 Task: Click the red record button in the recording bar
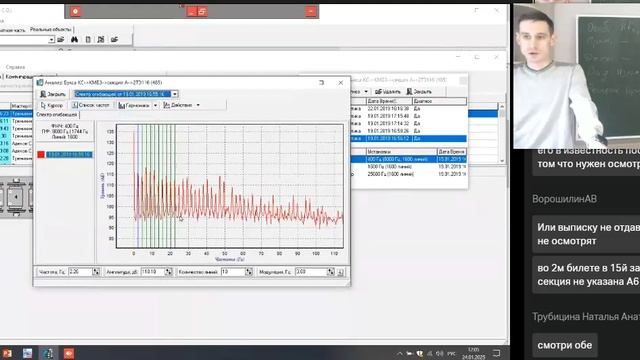pyautogui.click(x=75, y=11)
